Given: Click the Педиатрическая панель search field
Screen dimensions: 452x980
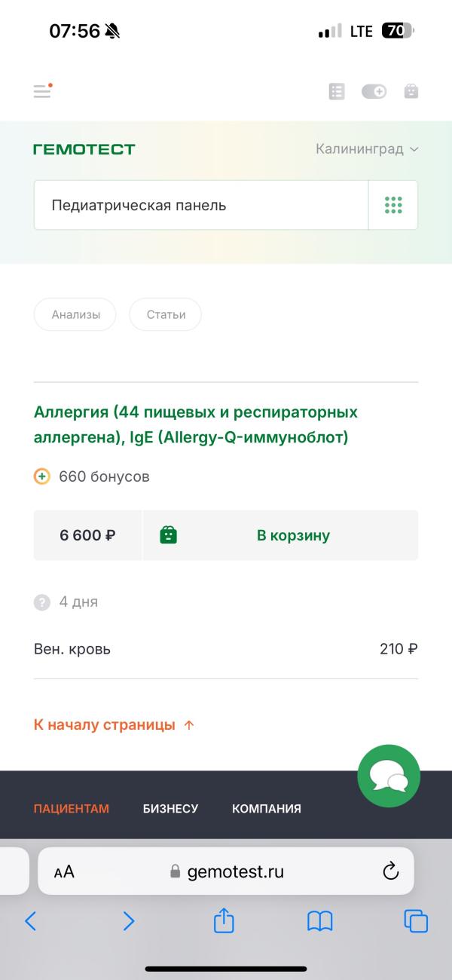Looking at the screenshot, I should click(200, 205).
